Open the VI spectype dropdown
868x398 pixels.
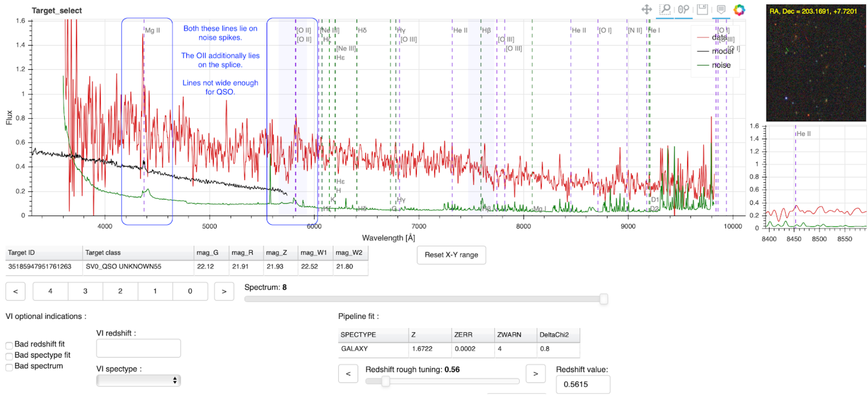(x=138, y=380)
